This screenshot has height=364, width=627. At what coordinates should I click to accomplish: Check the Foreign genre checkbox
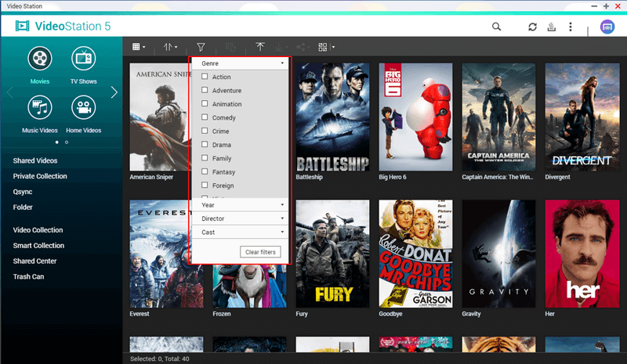coord(205,185)
